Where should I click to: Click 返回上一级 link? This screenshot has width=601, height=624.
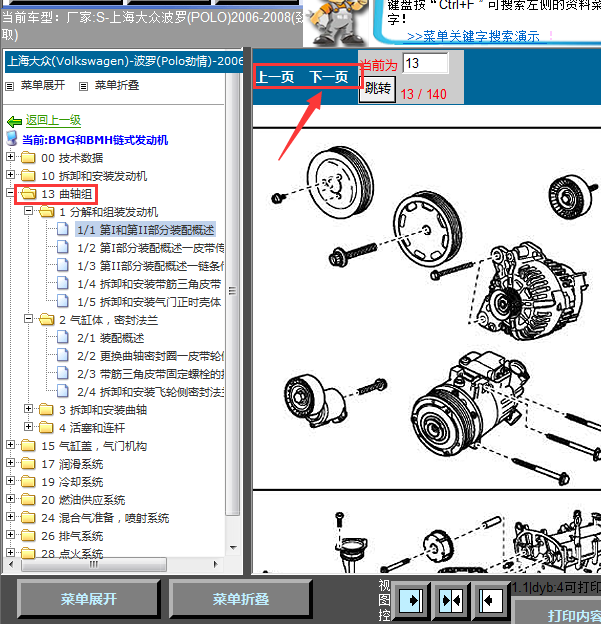tap(53, 120)
